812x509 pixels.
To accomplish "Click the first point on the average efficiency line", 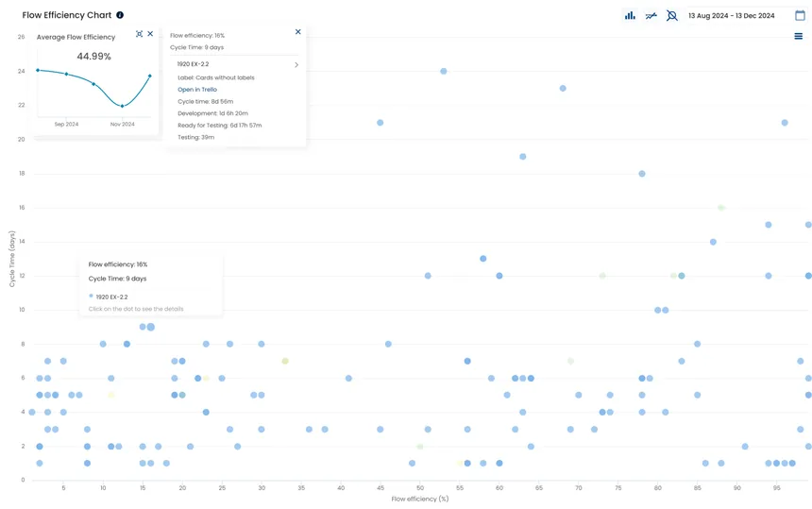I will [x=38, y=70].
